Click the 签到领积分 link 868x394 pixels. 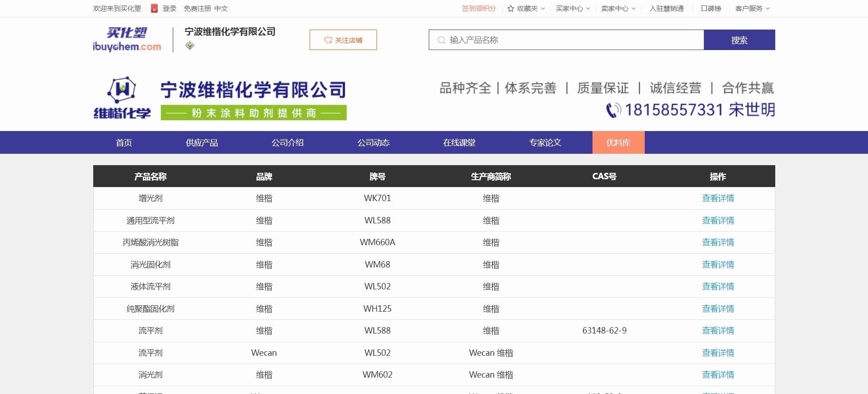tap(479, 9)
